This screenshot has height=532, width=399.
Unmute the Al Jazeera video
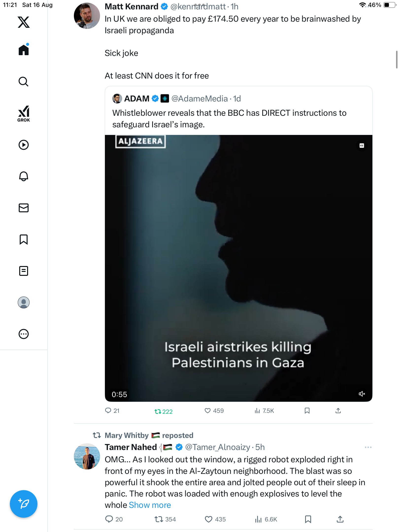pos(362,394)
